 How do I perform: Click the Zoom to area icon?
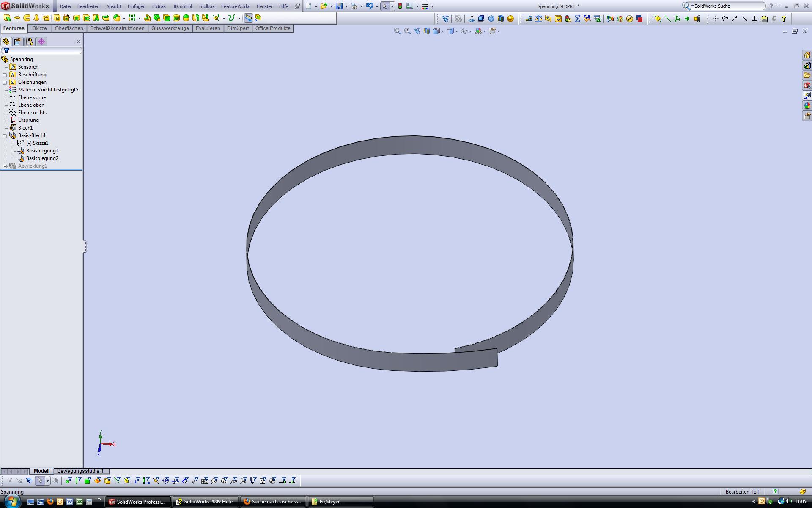(x=407, y=31)
